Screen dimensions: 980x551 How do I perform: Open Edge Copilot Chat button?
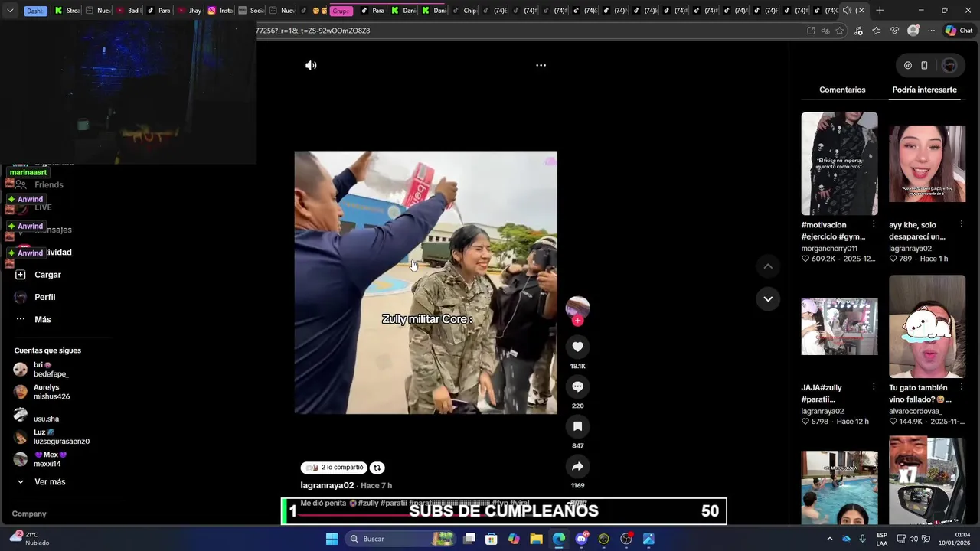click(x=959, y=31)
